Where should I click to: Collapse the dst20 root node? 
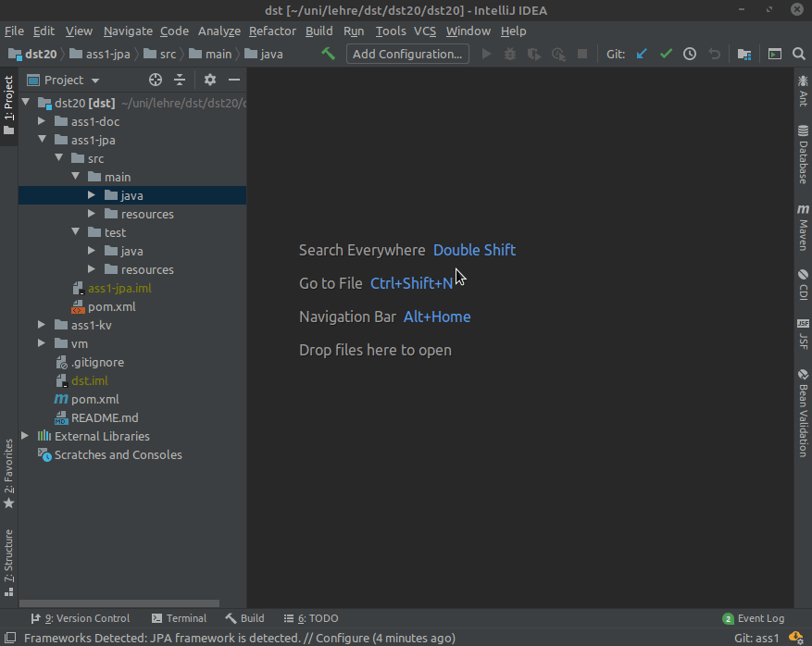coord(25,103)
